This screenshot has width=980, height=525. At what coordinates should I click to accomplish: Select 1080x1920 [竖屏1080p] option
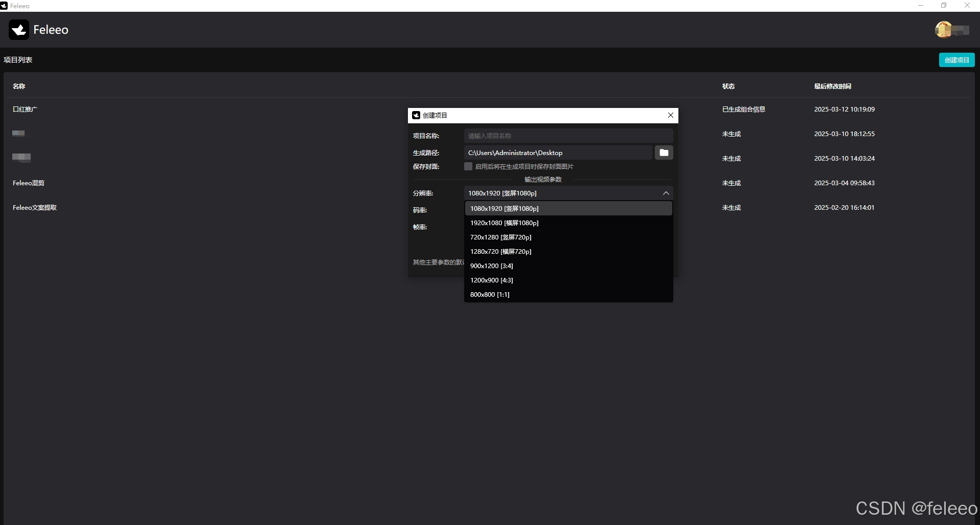coord(568,208)
